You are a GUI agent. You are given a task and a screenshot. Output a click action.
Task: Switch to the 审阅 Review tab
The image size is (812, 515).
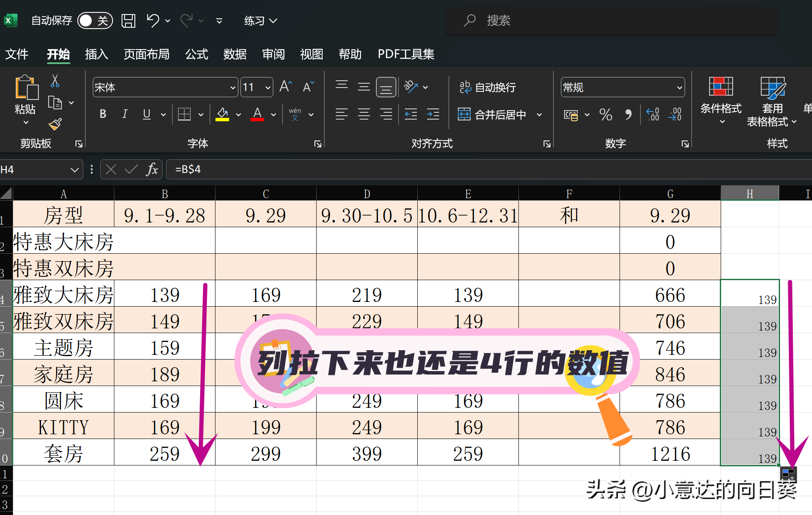click(x=274, y=54)
